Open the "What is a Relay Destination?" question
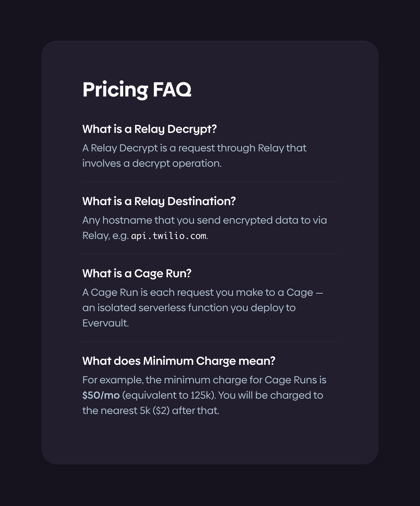The height and width of the screenshot is (506, 420). (x=159, y=201)
